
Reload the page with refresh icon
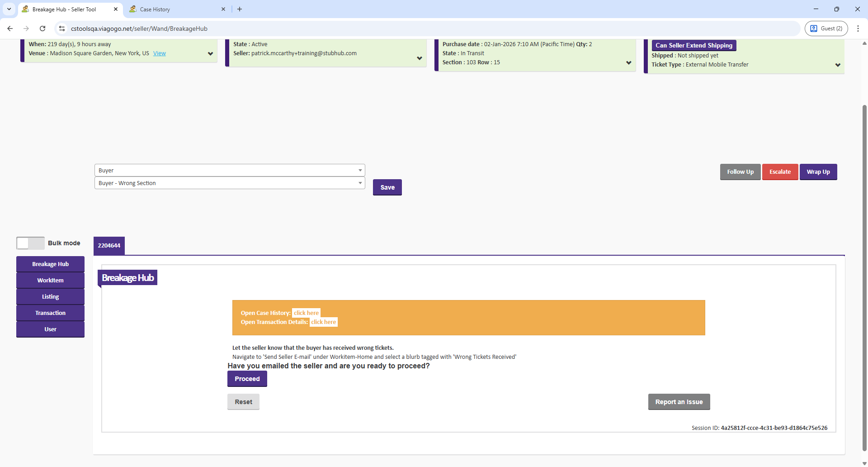42,29
